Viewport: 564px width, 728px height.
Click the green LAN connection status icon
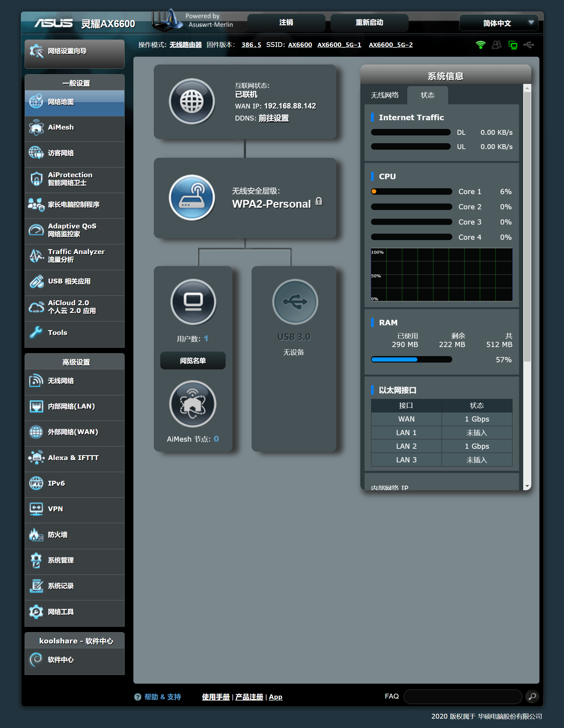click(x=513, y=45)
